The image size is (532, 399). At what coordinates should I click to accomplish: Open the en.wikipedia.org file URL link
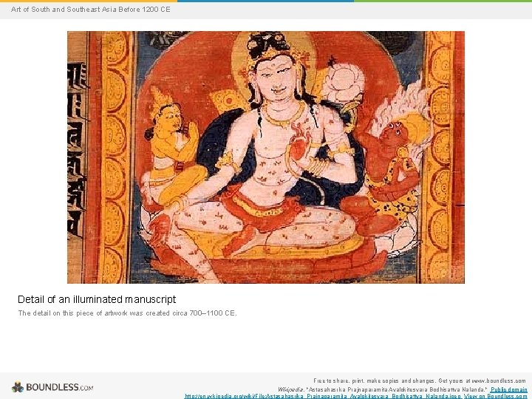pos(323,396)
